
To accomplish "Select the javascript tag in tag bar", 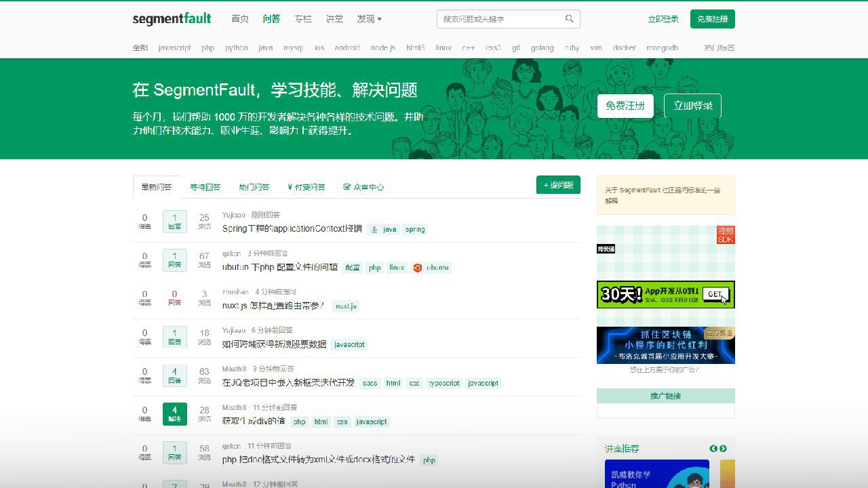I will (x=174, y=48).
